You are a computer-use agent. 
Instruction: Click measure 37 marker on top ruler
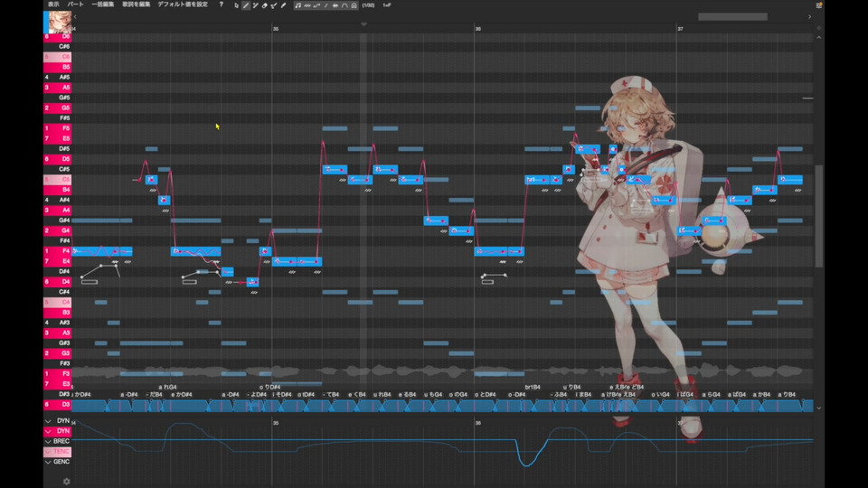click(x=680, y=29)
